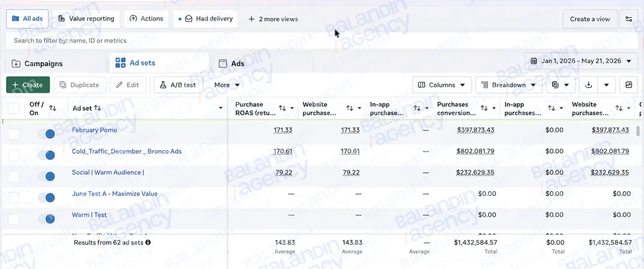
Task: Open Purchases conversion value column options arrow
Action: (x=494, y=108)
